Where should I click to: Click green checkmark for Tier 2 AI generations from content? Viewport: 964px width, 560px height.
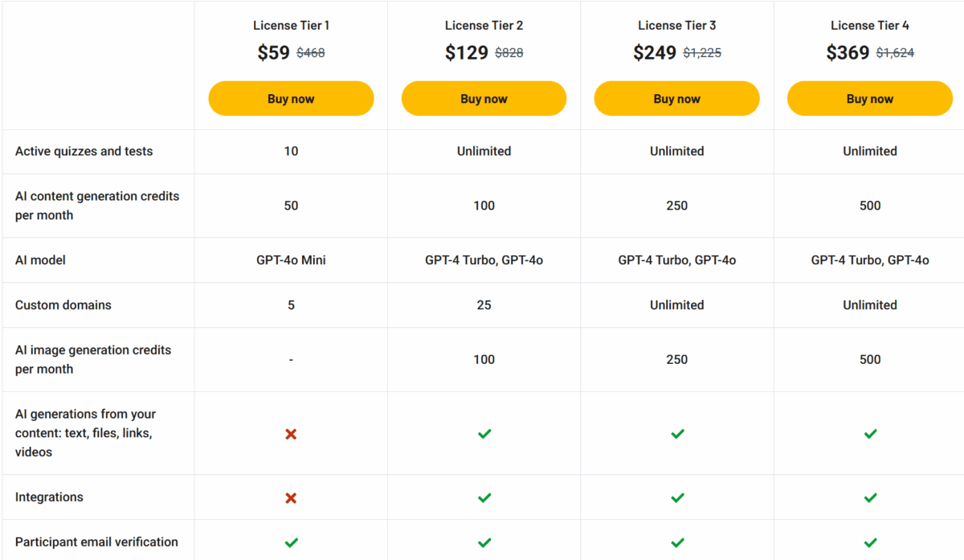(484, 434)
